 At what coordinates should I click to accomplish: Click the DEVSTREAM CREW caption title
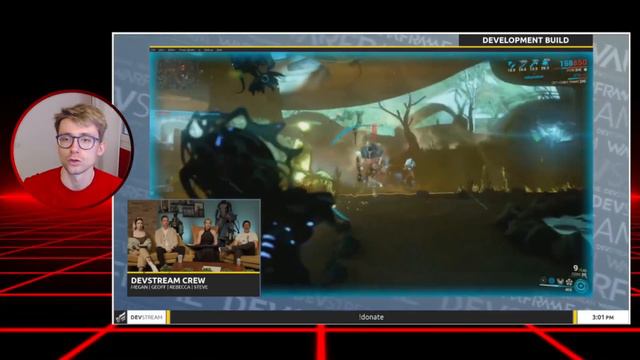click(168, 280)
